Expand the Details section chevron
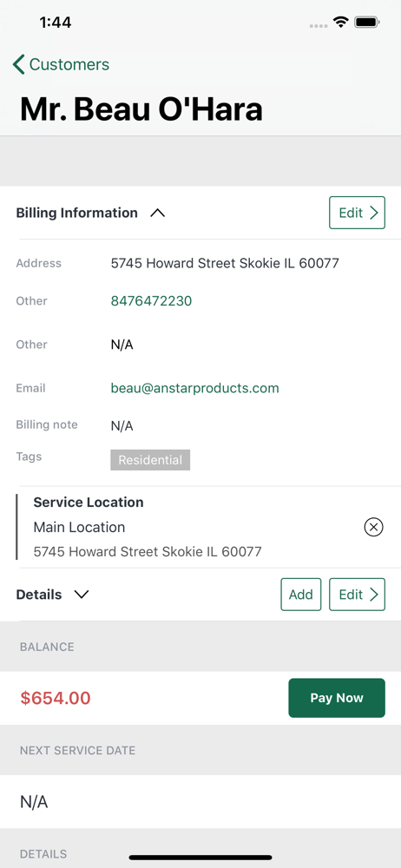This screenshot has width=401, height=868. tap(82, 595)
